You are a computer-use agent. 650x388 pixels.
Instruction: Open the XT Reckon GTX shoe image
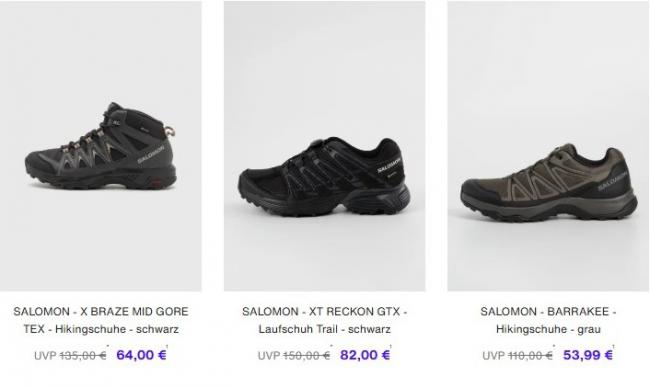[x=325, y=146]
